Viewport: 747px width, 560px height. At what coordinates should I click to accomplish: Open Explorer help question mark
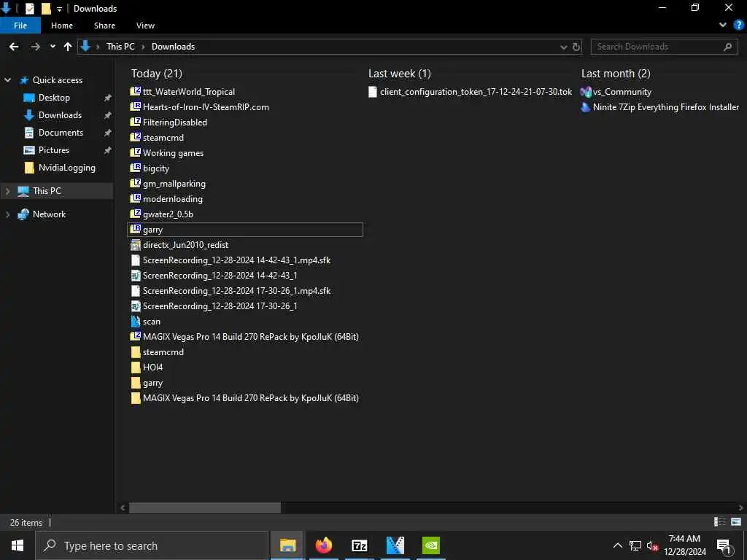click(738, 26)
